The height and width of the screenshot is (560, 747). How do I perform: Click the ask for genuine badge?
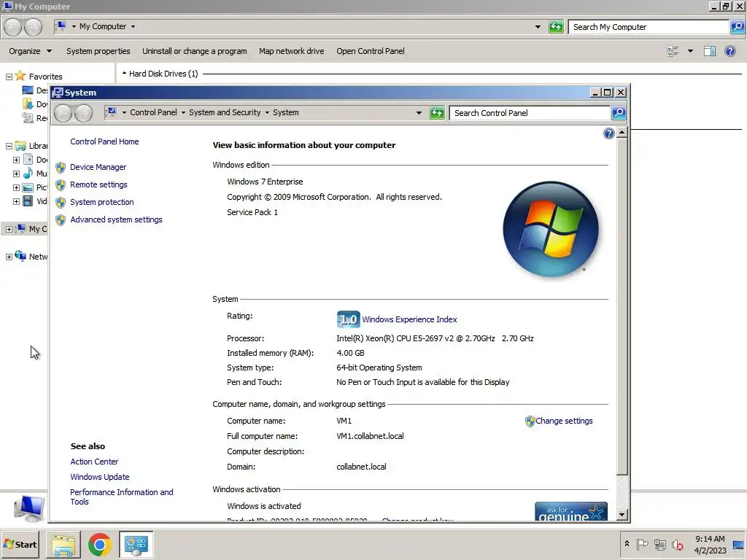[x=570, y=511]
